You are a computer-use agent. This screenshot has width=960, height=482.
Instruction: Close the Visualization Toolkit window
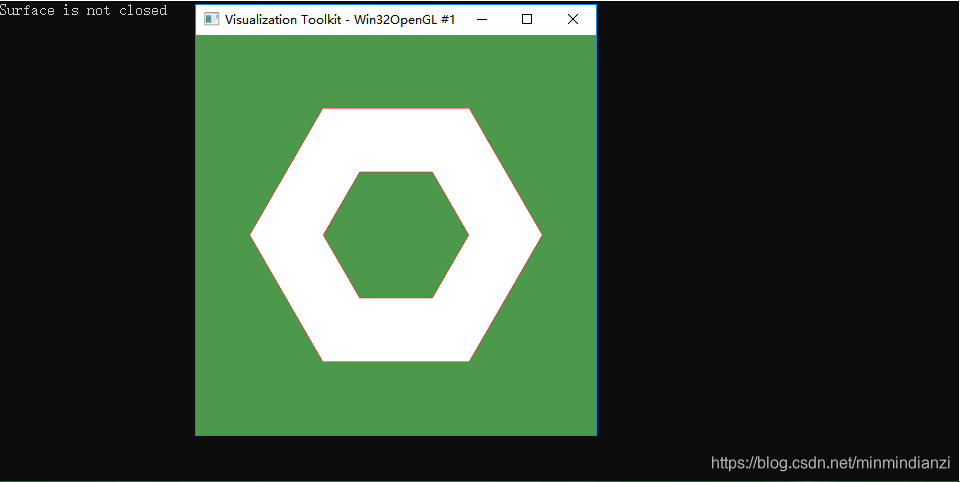[x=572, y=19]
